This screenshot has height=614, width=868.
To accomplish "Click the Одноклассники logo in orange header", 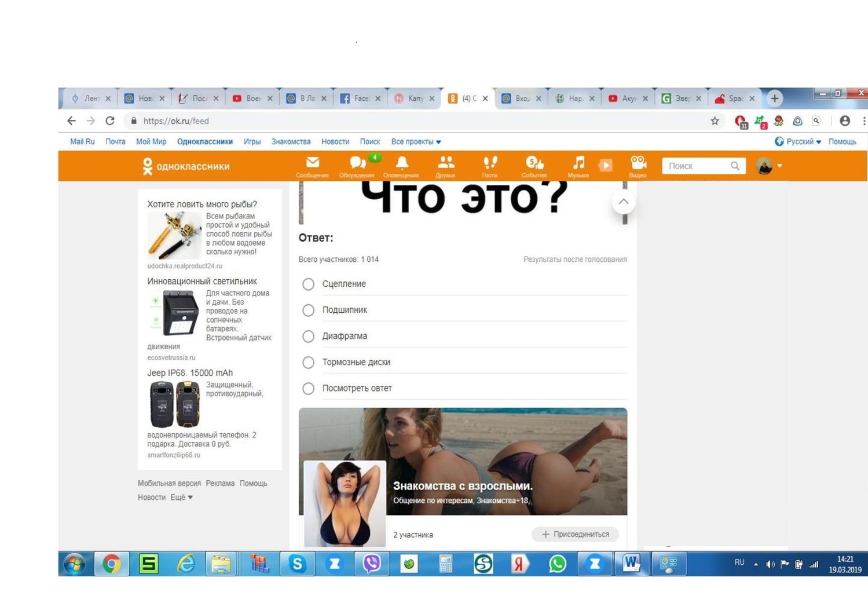I will (x=186, y=166).
